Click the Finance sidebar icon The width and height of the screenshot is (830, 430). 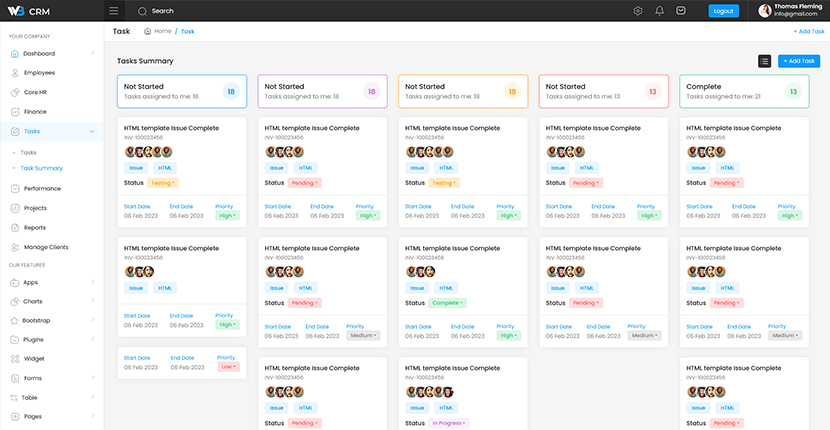(x=15, y=112)
